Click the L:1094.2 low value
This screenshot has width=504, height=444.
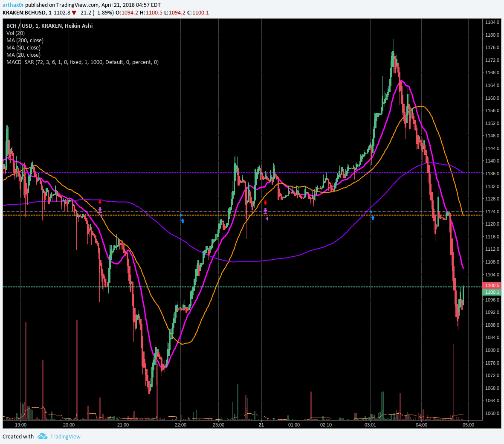click(174, 12)
